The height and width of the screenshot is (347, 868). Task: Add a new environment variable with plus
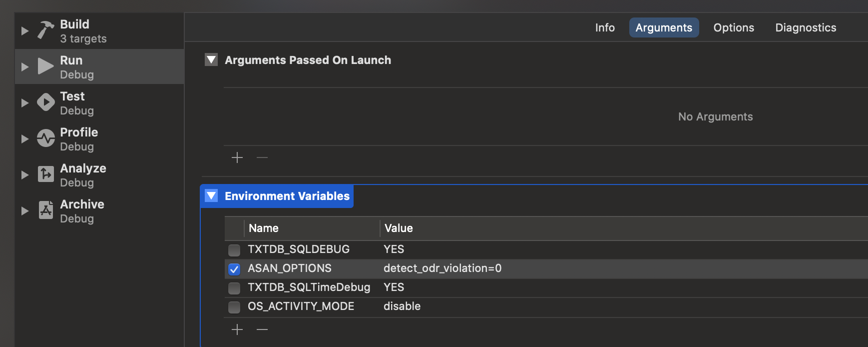click(237, 329)
